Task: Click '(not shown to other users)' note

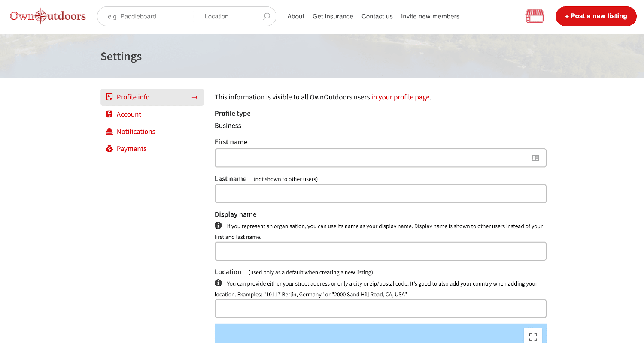Action: [286, 179]
